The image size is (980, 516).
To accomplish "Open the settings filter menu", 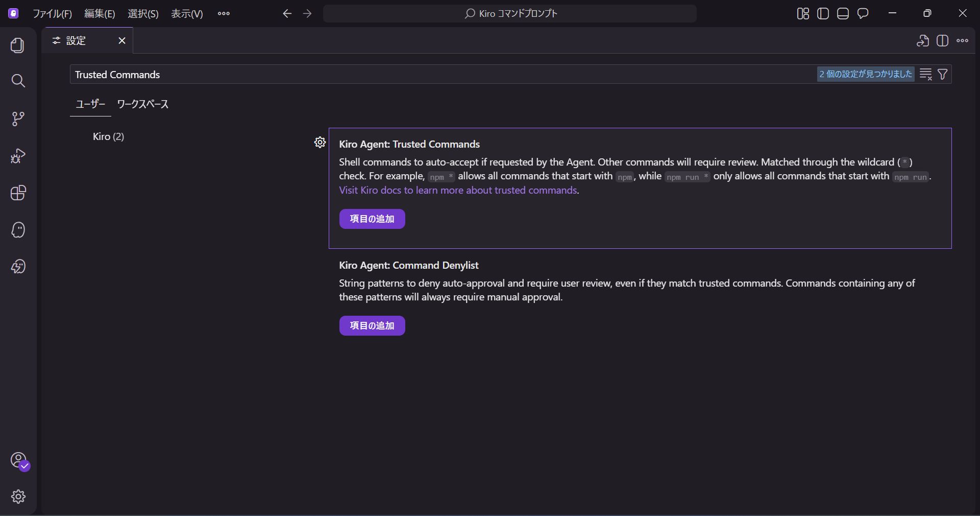I will coord(943,75).
